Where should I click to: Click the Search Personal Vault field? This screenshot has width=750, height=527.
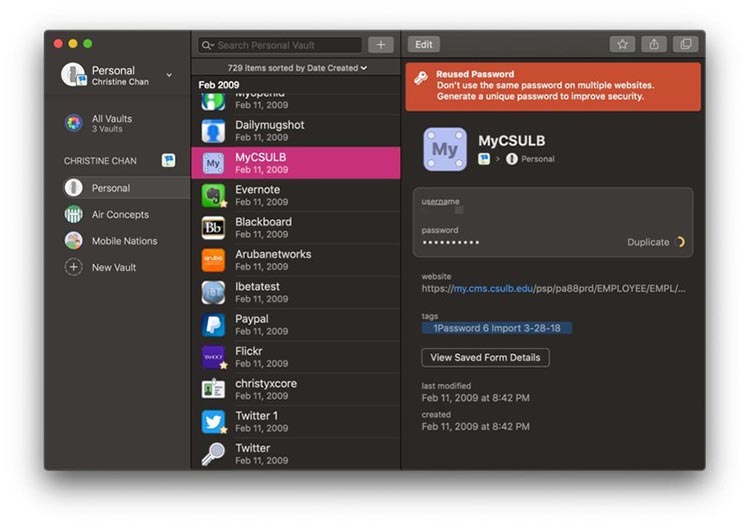pos(280,45)
